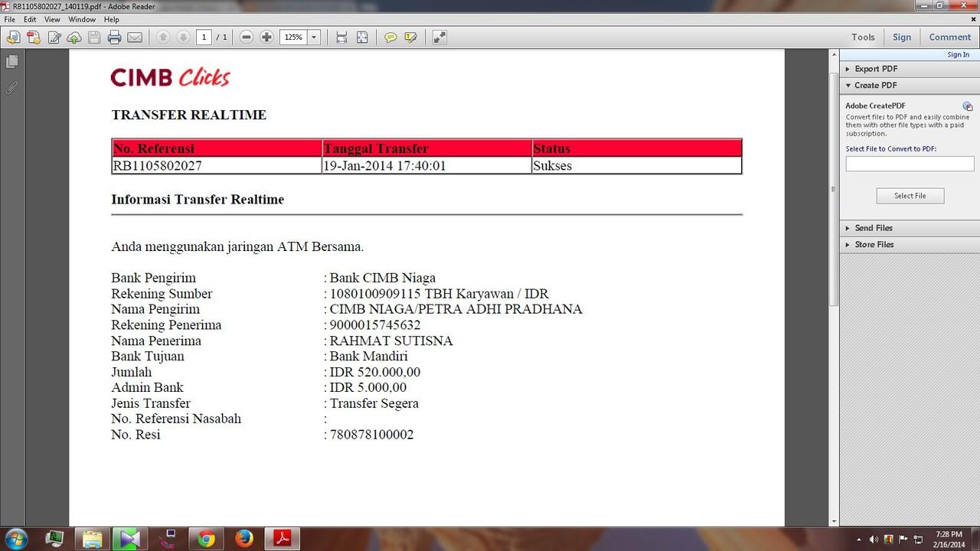980x551 pixels.
Task: Click the zoom percentage value field
Action: (x=294, y=37)
